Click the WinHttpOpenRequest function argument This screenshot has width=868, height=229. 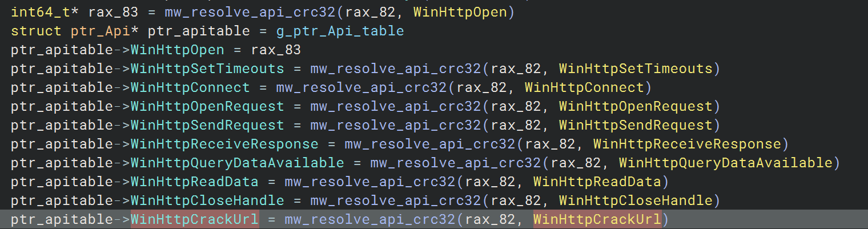tap(636, 106)
